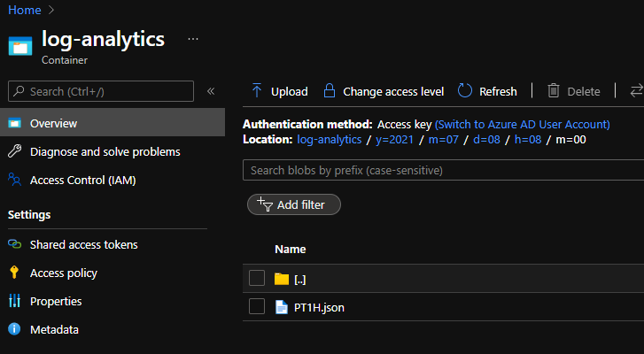Switch to Azure AD User Account
This screenshot has height=354, width=644.
pyautogui.click(x=523, y=124)
